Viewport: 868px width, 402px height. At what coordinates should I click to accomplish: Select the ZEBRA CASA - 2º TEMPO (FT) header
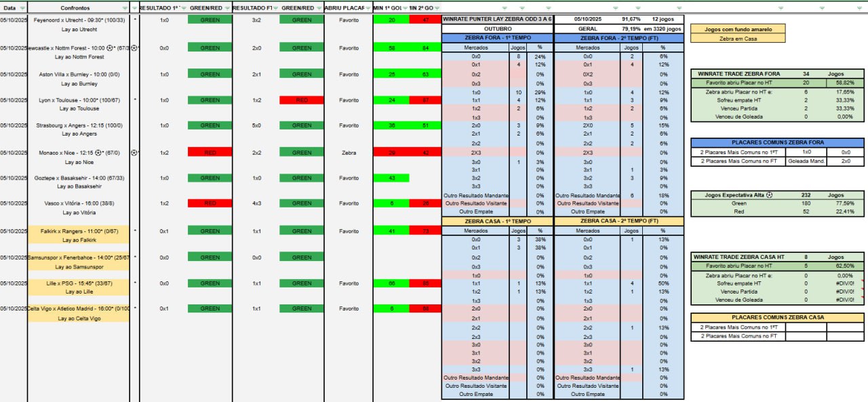pyautogui.click(x=618, y=221)
